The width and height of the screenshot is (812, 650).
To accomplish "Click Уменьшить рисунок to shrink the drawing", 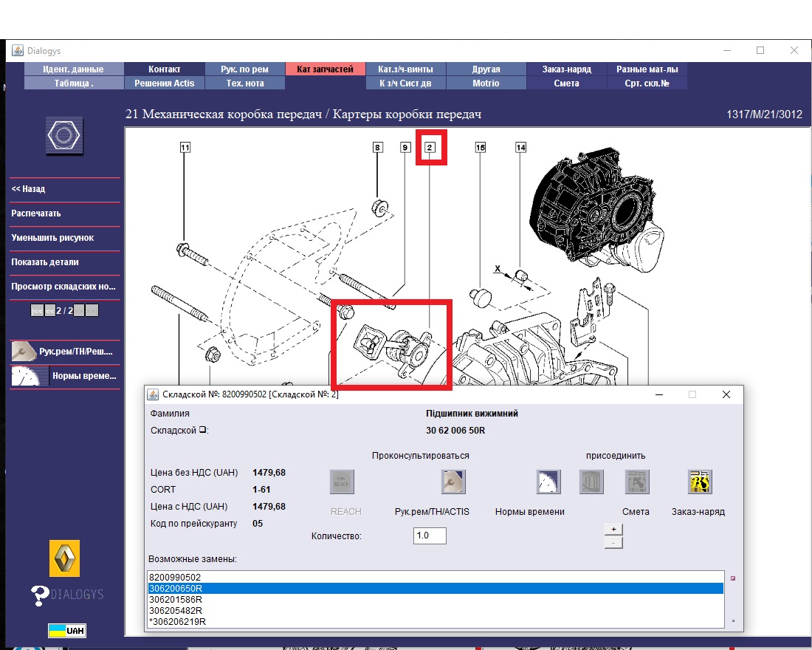I will 65,238.
